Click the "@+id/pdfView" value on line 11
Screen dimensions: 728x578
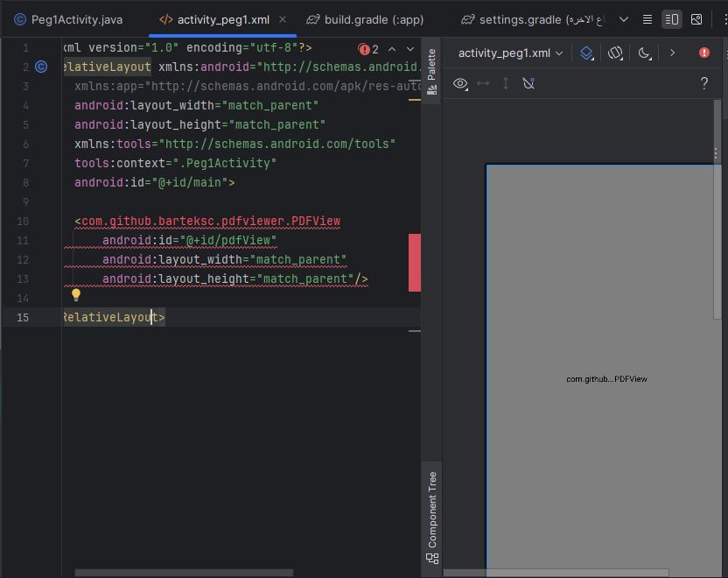click(x=228, y=241)
